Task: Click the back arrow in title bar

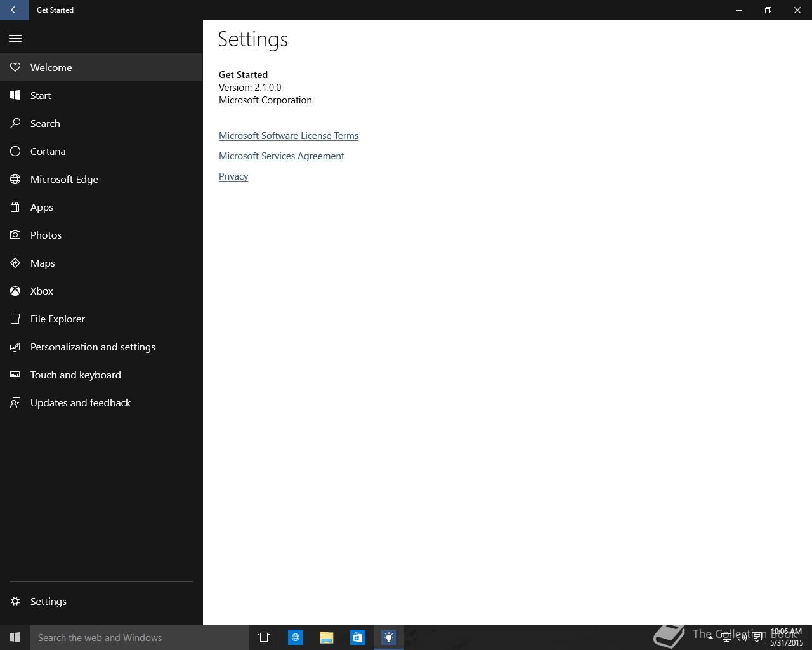Action: [x=14, y=10]
